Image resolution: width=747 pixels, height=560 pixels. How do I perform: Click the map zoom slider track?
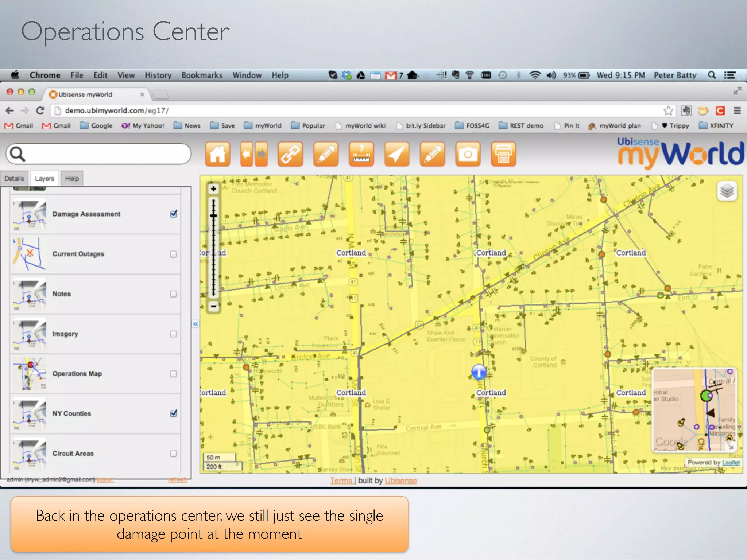(214, 255)
